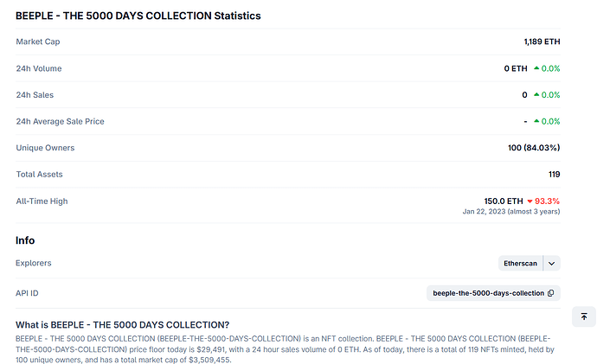Click the 100 (84.03%) unique owners value
Image resolution: width=597 pixels, height=364 pixels.
(x=534, y=148)
